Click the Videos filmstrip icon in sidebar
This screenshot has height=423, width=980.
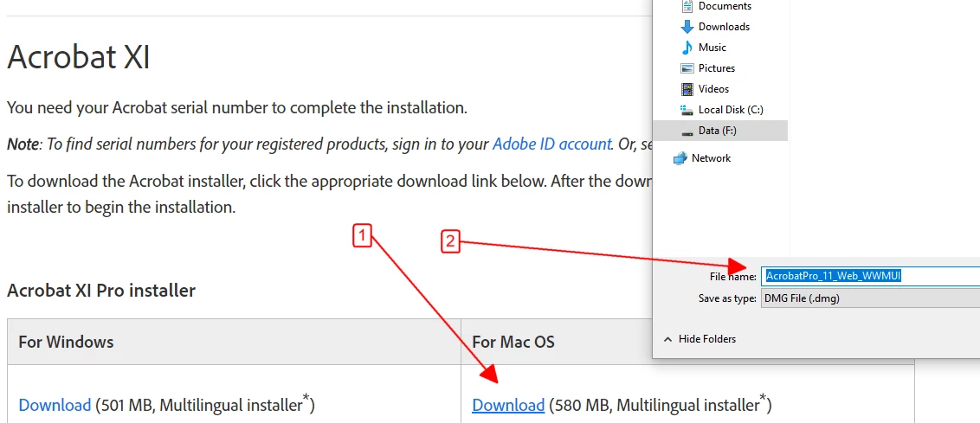point(687,89)
